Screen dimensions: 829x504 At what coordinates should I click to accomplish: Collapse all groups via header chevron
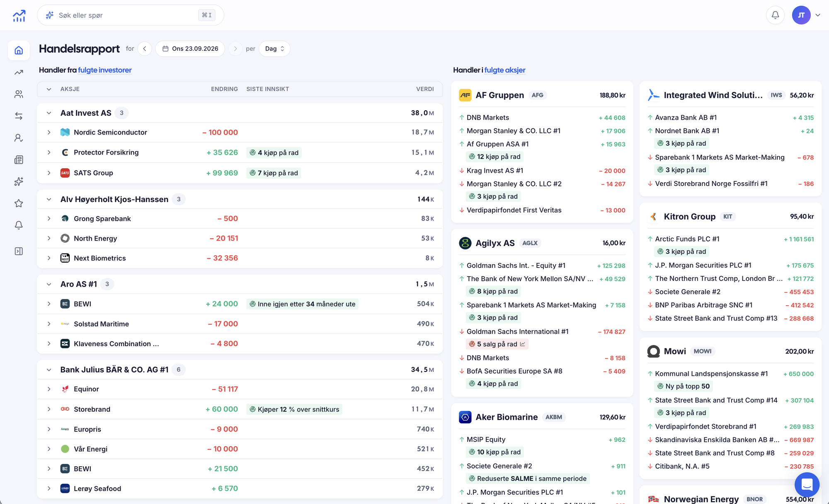49,89
